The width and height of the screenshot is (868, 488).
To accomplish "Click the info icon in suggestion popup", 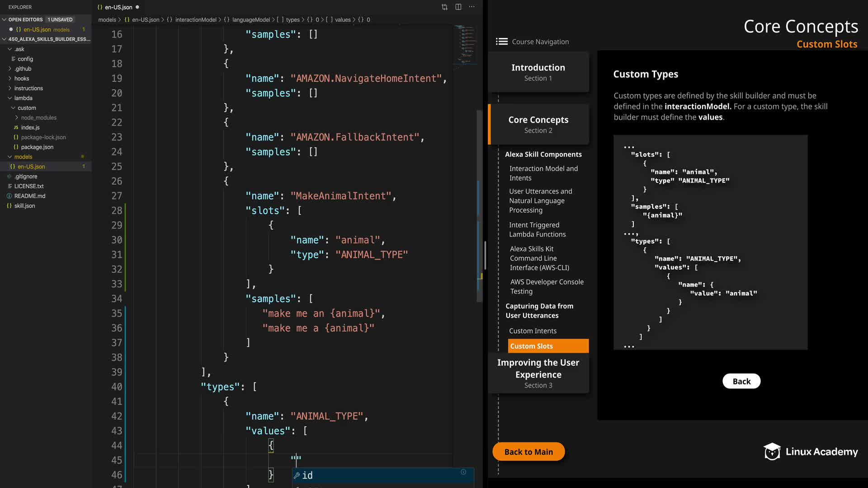I will click(x=463, y=472).
